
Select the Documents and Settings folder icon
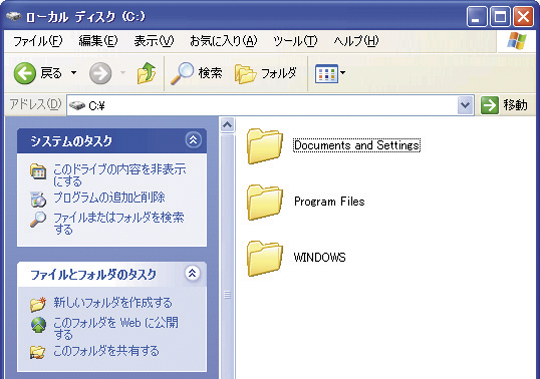tap(264, 146)
